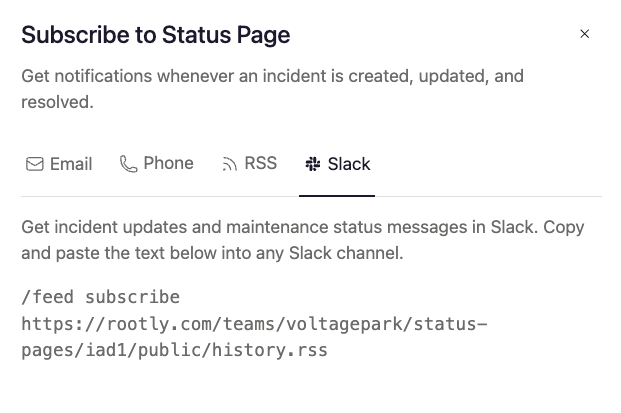
Task: Close the Subscribe to Status Page dialog
Action: (585, 34)
